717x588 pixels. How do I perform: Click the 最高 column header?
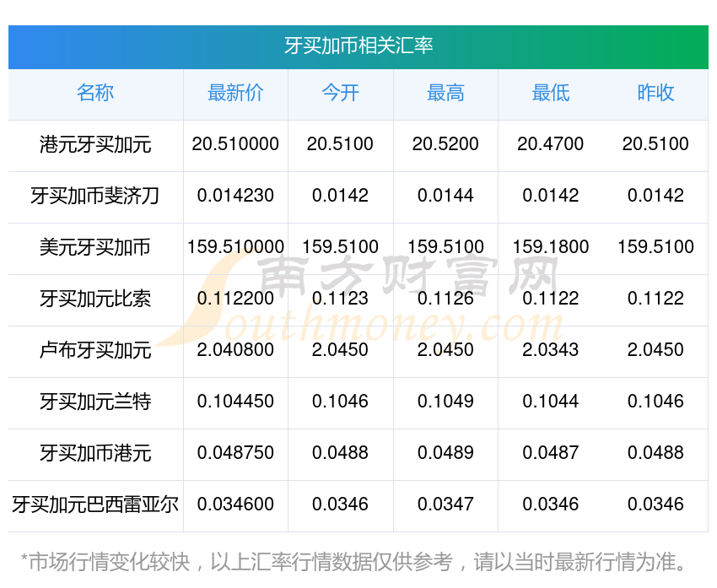445,94
